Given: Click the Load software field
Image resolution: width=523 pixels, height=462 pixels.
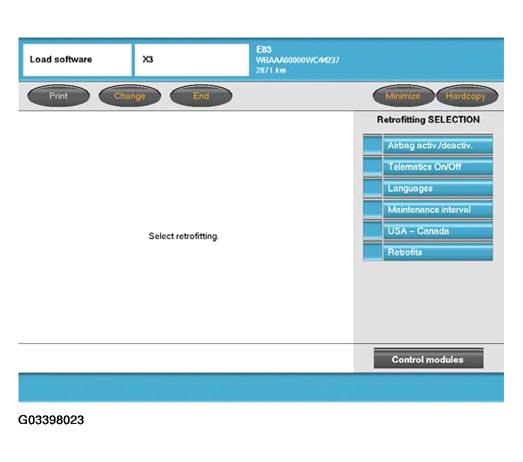Looking at the screenshot, I should click(x=77, y=60).
